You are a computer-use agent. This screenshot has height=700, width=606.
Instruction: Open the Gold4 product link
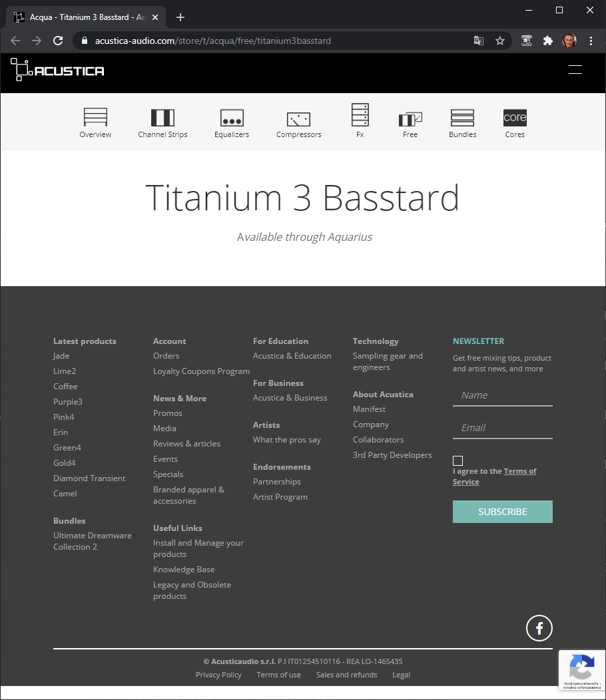(65, 462)
